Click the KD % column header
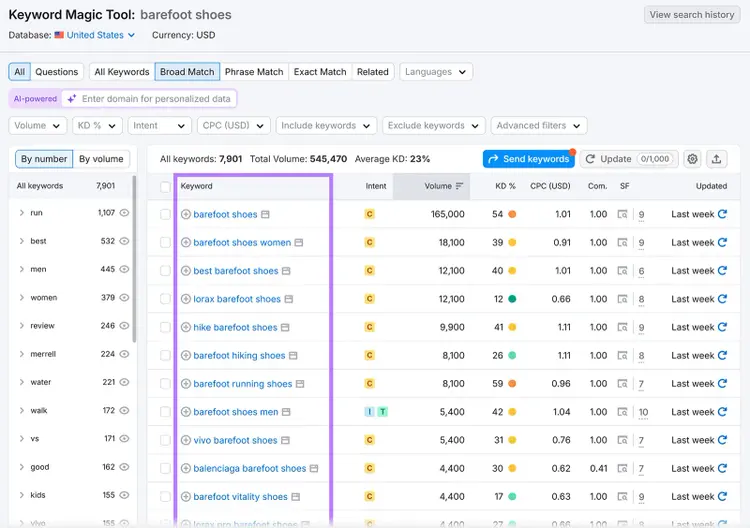750x528 pixels. [x=505, y=186]
